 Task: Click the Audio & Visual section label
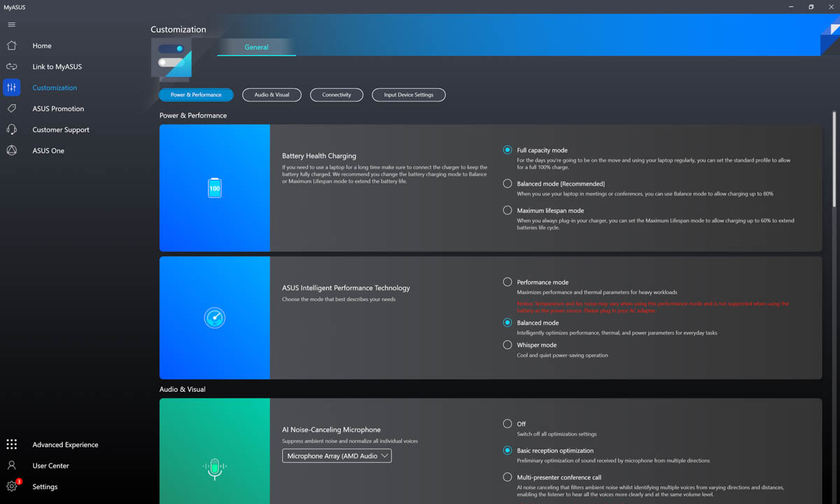[183, 389]
